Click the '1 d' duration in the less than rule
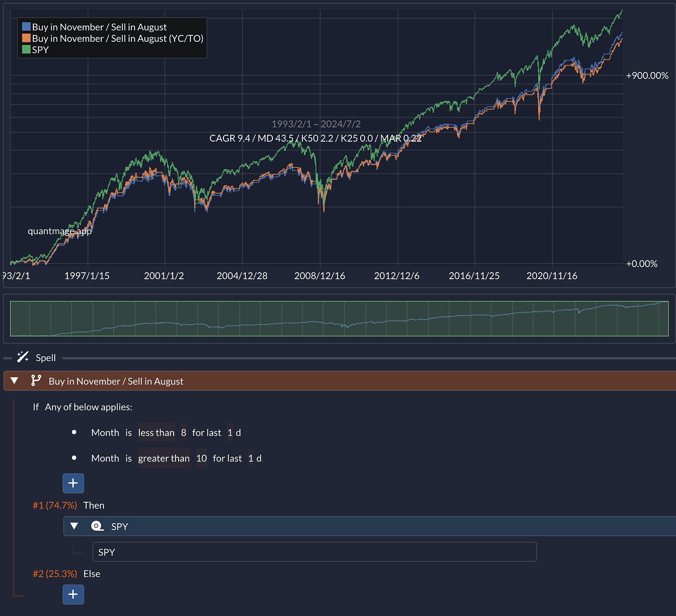 tap(234, 433)
